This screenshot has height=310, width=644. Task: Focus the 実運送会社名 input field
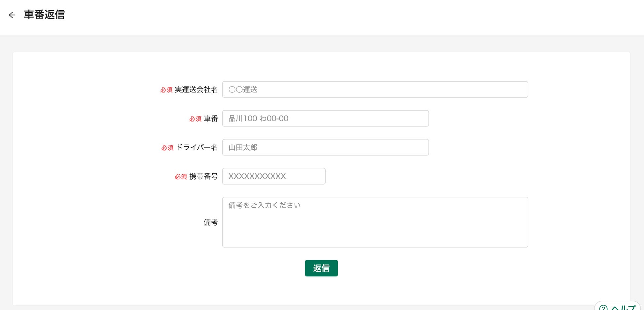[375, 89]
